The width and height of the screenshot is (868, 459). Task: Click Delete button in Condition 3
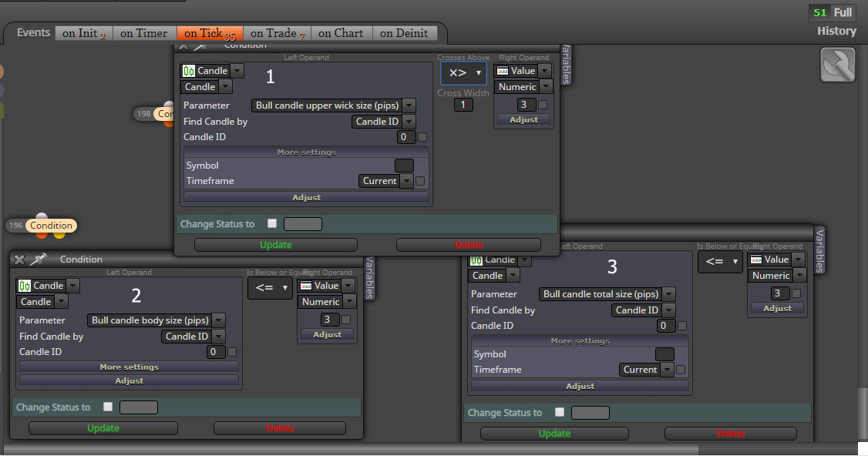[731, 434]
